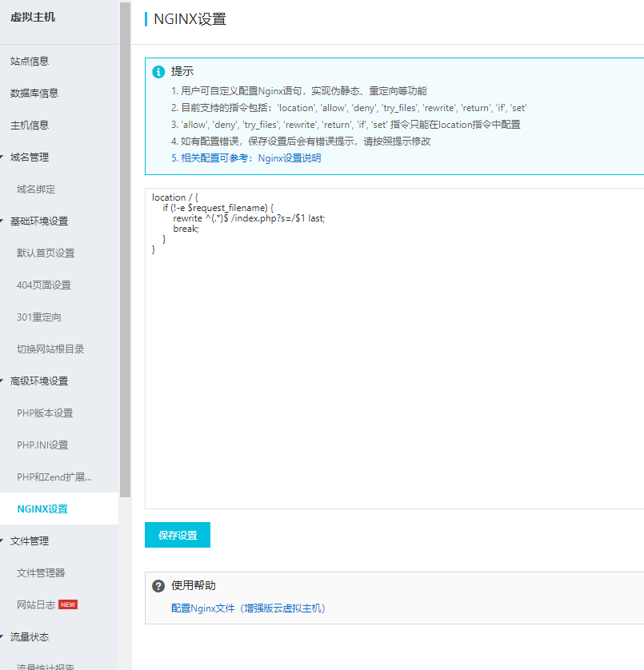The height and width of the screenshot is (670, 644).
Task: Collapse the 文件管理 section arrow
Action: coord(2,540)
